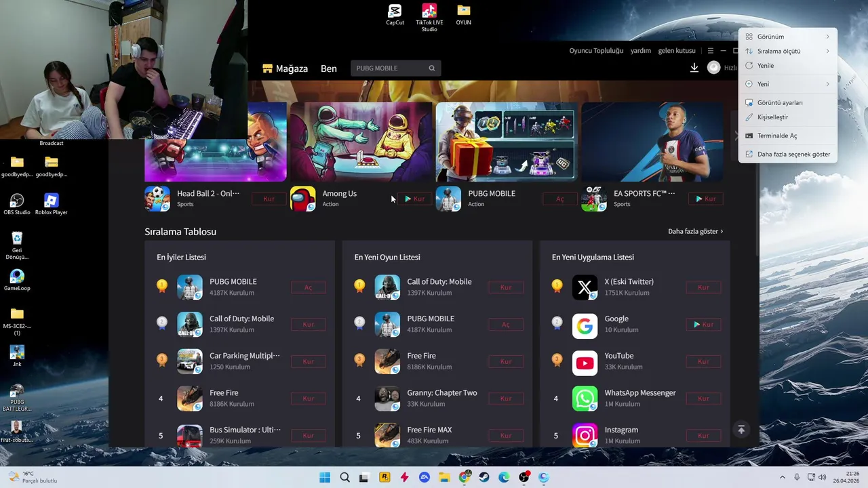Switch to the Ben tab in GameLoop

(x=329, y=68)
